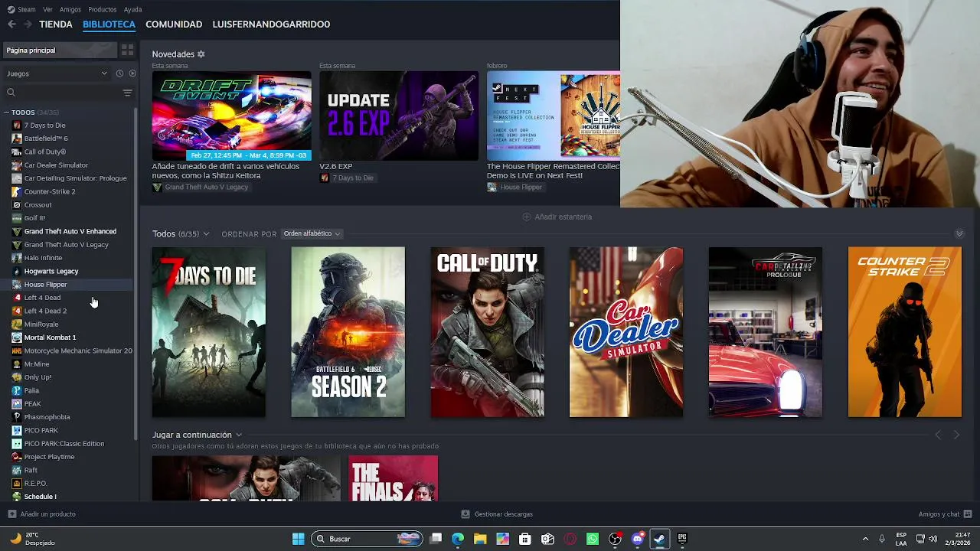
Task: Go back with the left arrow
Action: pos(11,24)
